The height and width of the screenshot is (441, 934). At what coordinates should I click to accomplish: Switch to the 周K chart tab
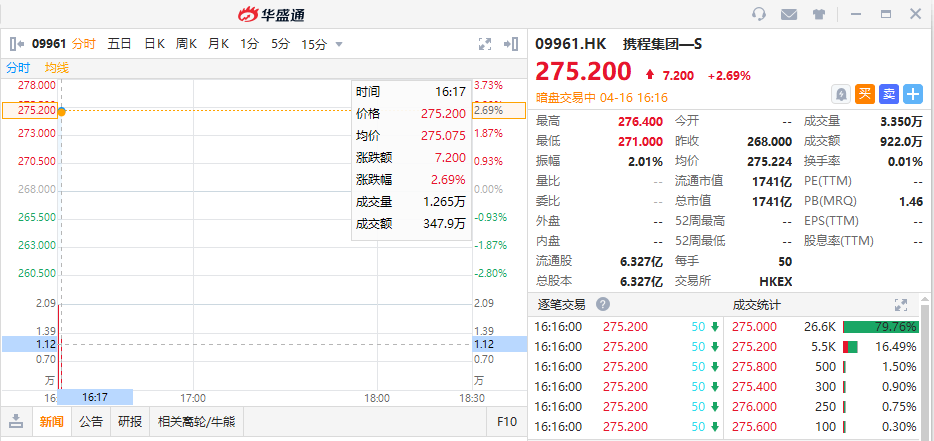(x=186, y=44)
